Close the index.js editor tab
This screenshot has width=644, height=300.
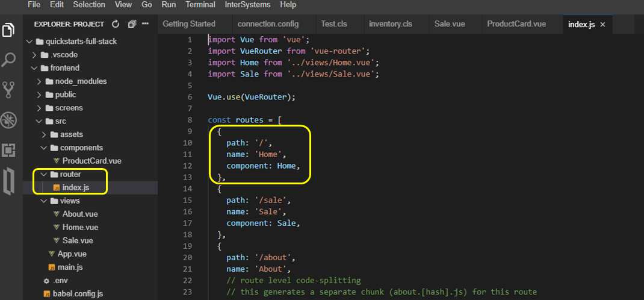602,24
